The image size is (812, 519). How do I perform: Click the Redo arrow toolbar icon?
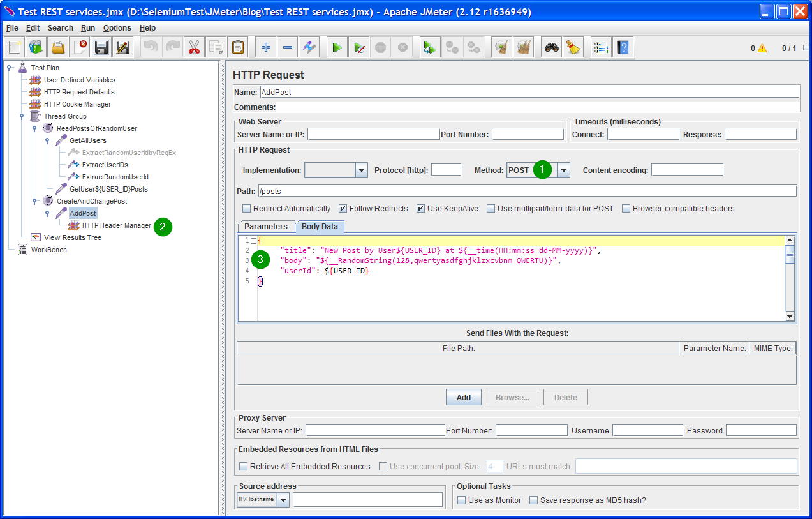(172, 47)
